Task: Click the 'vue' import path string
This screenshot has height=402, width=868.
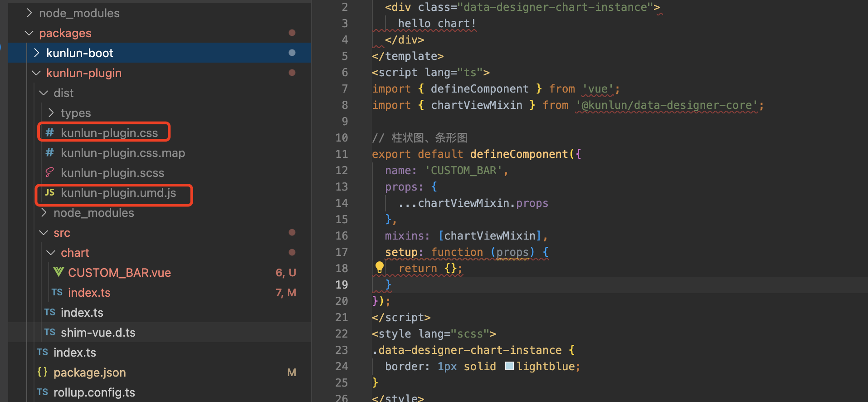Action: pyautogui.click(x=598, y=89)
